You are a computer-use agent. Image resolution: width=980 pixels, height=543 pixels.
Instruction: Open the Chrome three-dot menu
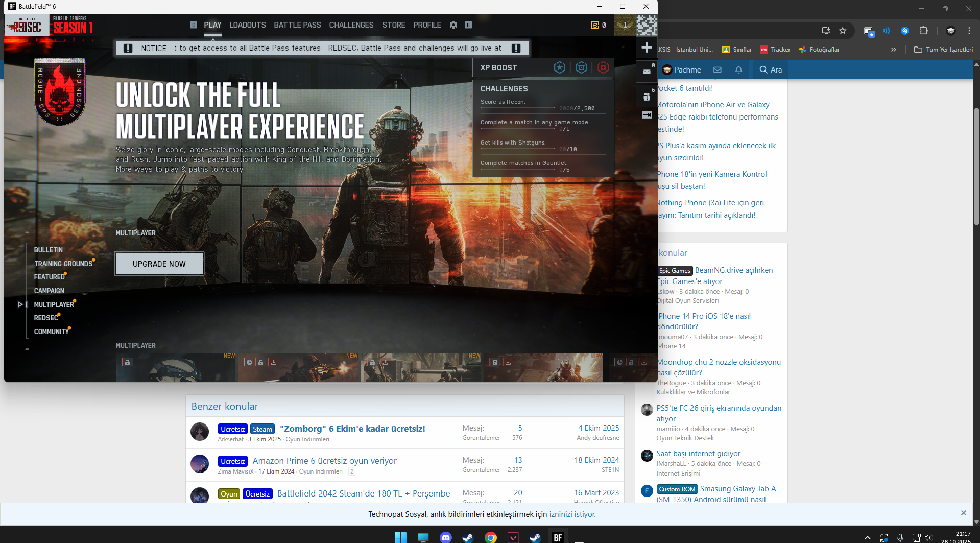tap(969, 31)
